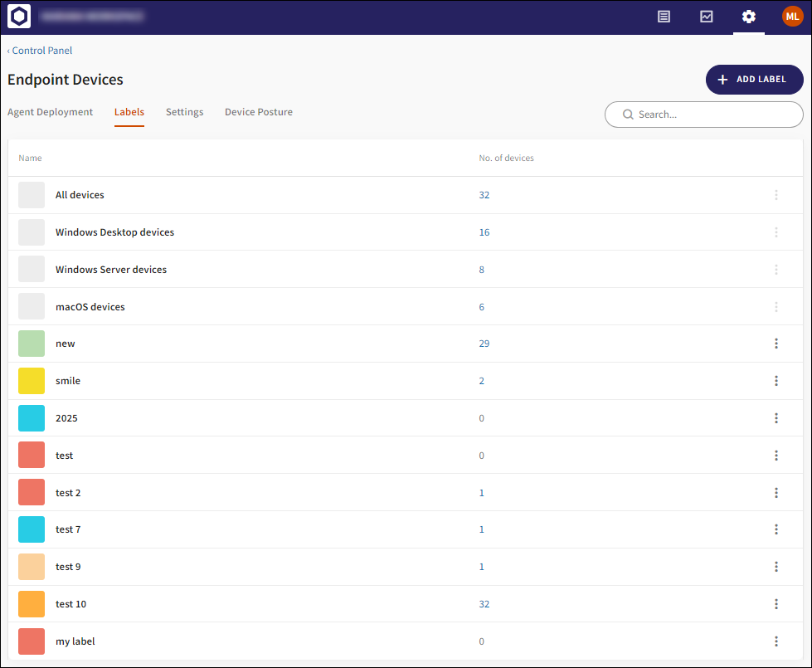
Task: Open the three-dot menu for 'my label'
Action: (776, 641)
